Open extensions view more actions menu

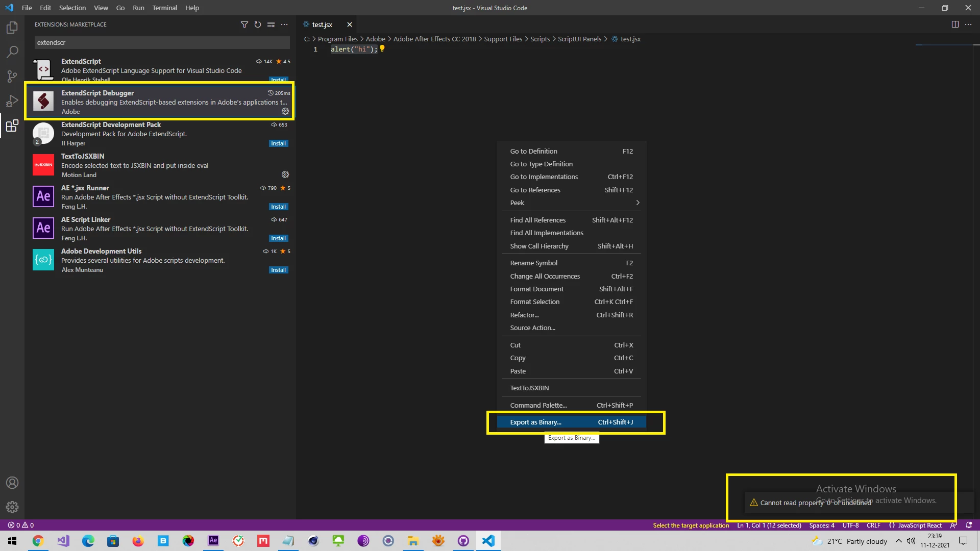(x=284, y=24)
